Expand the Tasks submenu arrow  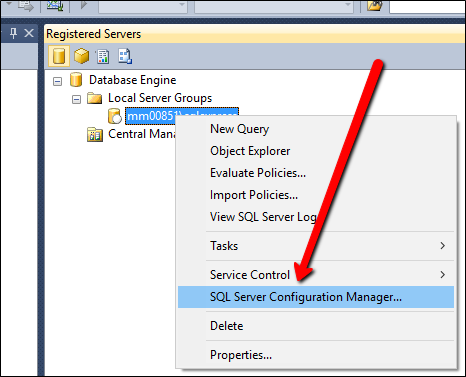click(442, 246)
